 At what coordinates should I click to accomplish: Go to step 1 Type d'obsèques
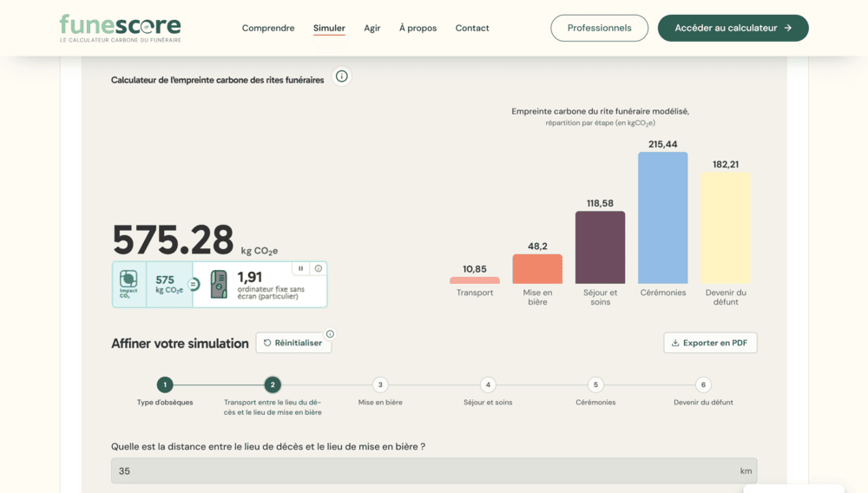[x=165, y=385]
